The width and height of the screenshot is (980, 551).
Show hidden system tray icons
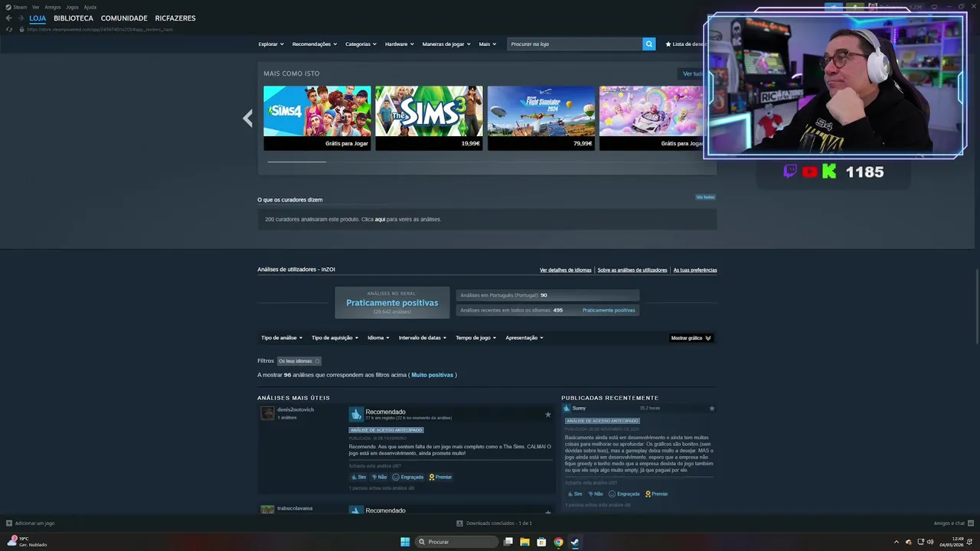tap(897, 542)
